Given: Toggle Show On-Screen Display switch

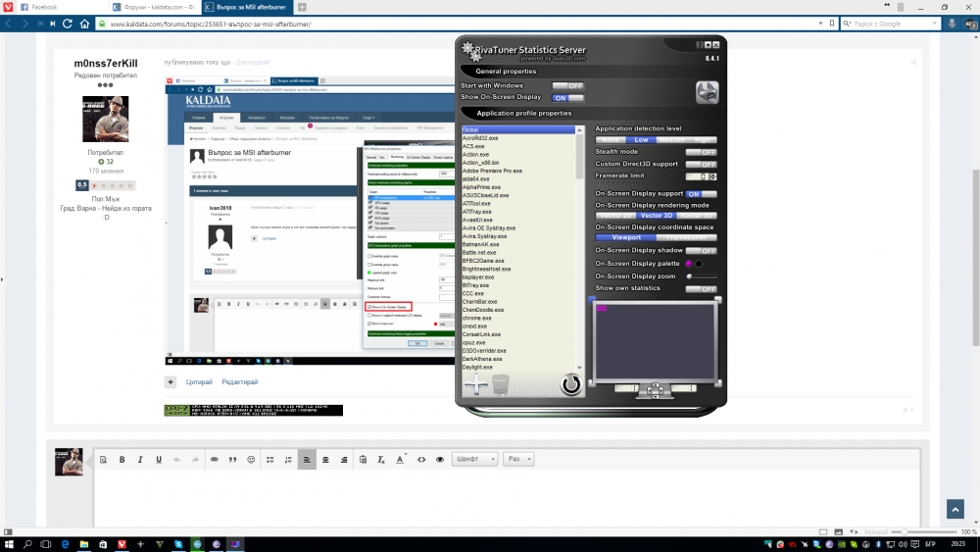Looking at the screenshot, I should click(567, 97).
